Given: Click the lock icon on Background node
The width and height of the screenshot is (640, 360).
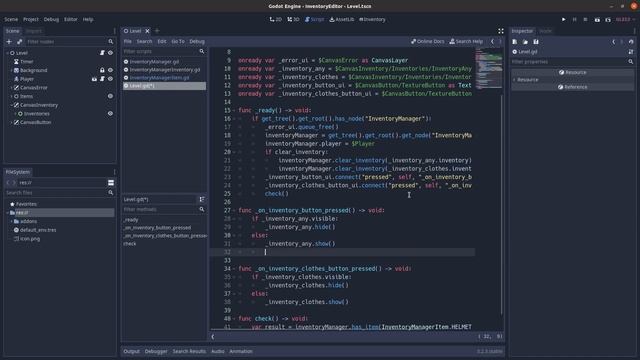Looking at the screenshot, I should tap(102, 70).
